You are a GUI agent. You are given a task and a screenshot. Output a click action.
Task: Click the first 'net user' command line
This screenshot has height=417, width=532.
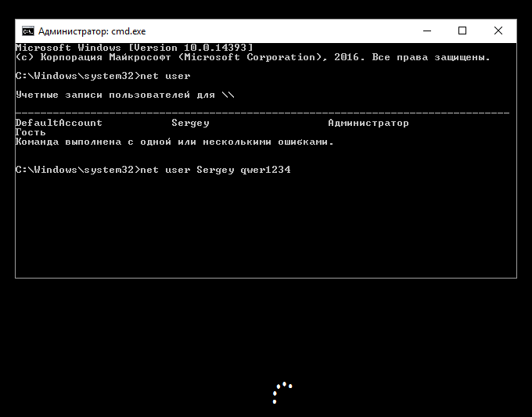(102, 76)
